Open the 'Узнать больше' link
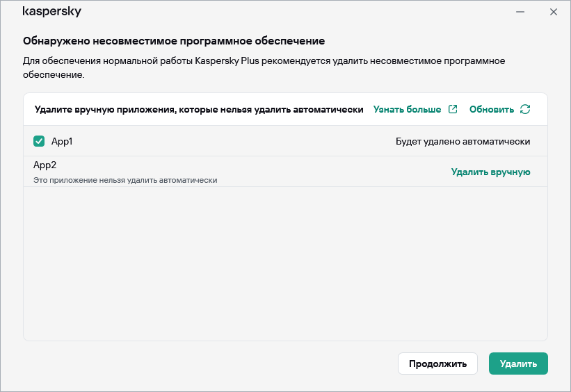 click(407, 109)
